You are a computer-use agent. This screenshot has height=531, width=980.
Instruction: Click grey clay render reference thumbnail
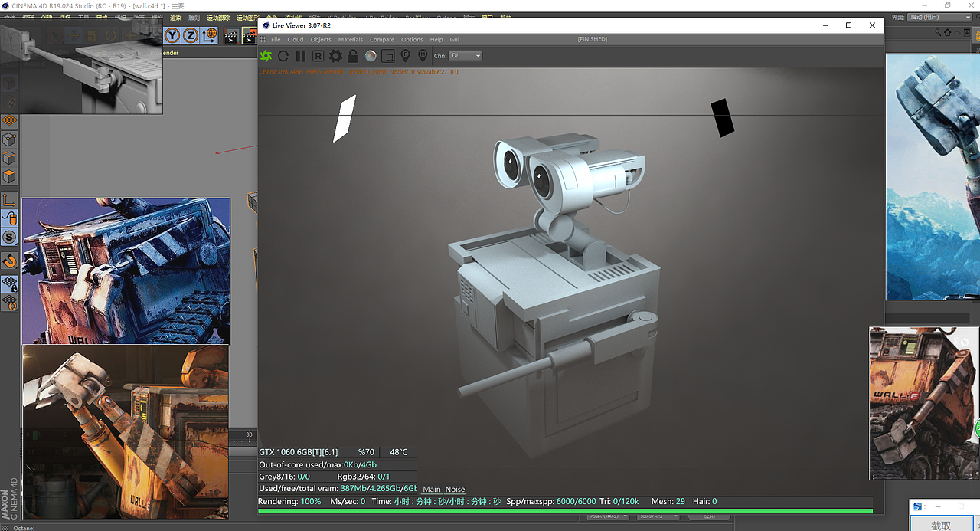81,67
